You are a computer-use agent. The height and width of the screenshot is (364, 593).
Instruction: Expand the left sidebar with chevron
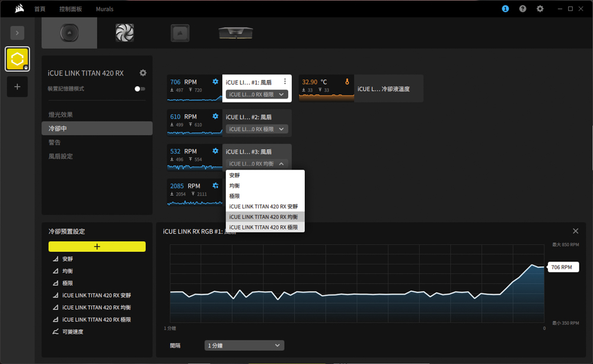pyautogui.click(x=17, y=33)
